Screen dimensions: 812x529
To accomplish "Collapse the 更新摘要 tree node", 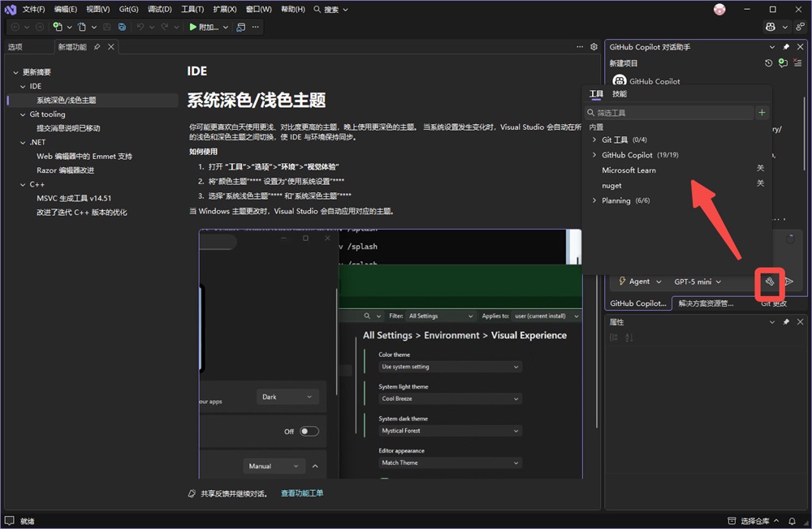I will coord(15,72).
